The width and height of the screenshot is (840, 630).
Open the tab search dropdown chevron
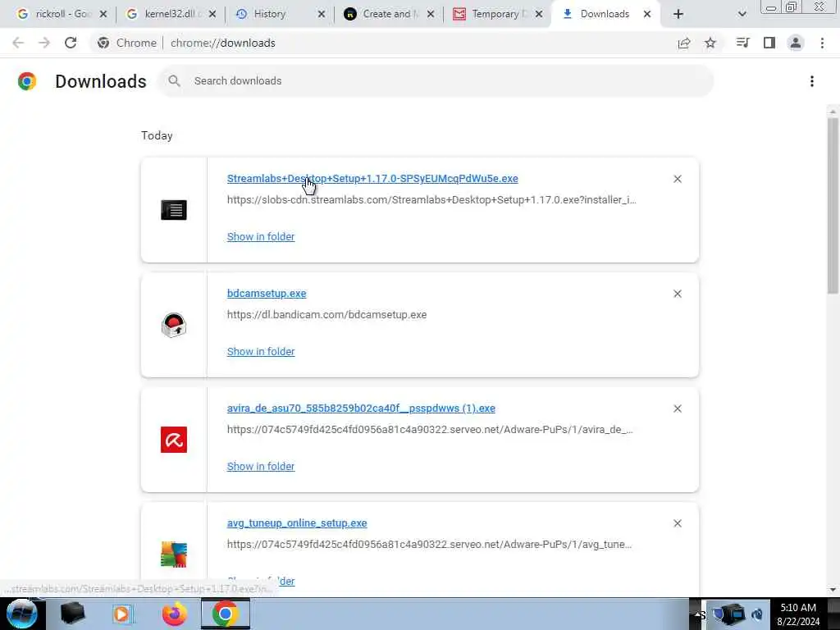click(x=742, y=15)
